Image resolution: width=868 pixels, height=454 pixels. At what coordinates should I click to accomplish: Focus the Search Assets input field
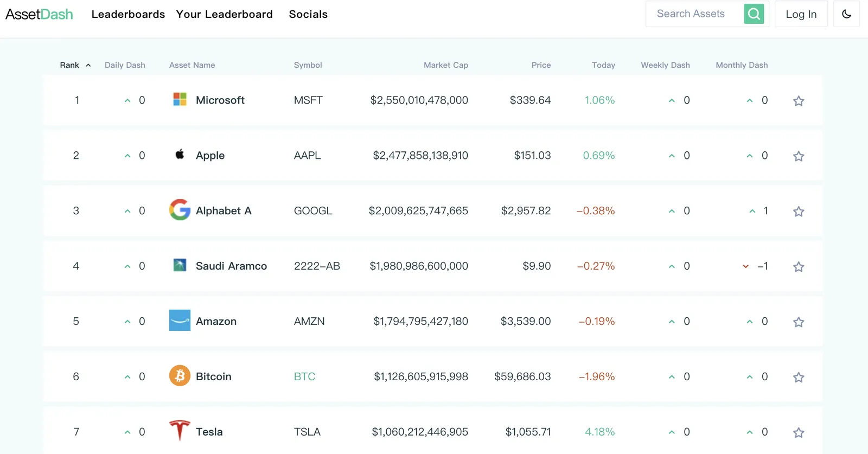(x=694, y=14)
